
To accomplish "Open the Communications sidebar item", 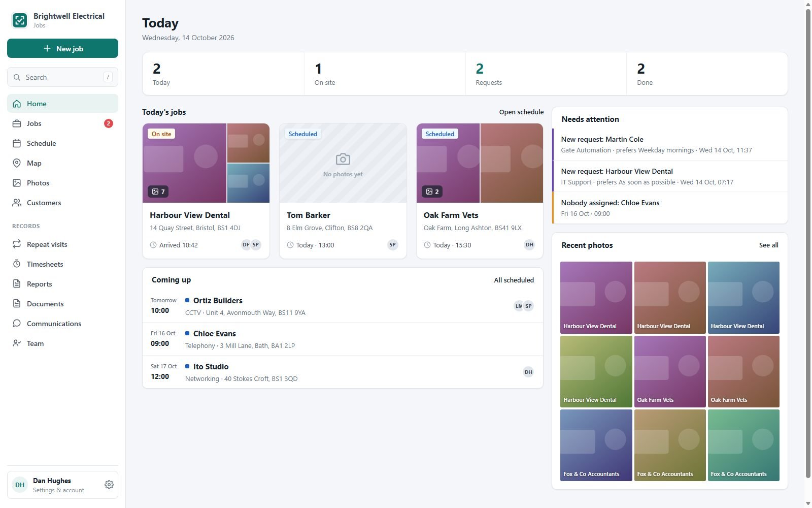I will 62,324.
